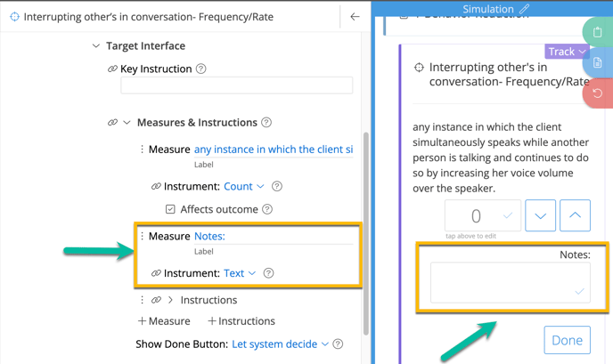Image resolution: width=613 pixels, height=364 pixels.
Task: Click the add Instructions link
Action: (241, 321)
